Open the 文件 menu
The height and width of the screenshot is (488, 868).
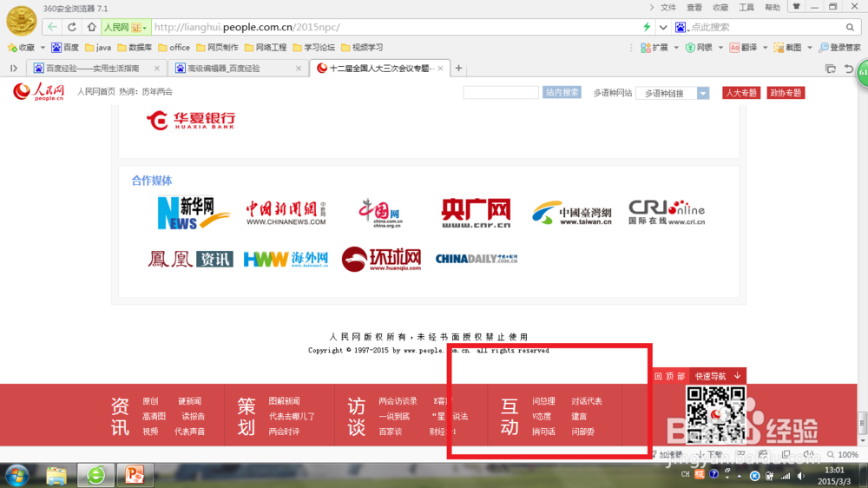668,7
